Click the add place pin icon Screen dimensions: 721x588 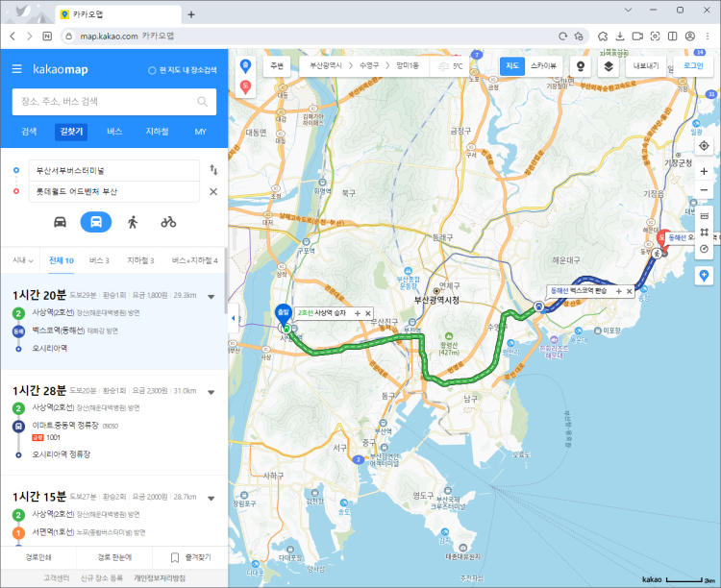pyautogui.click(x=704, y=276)
